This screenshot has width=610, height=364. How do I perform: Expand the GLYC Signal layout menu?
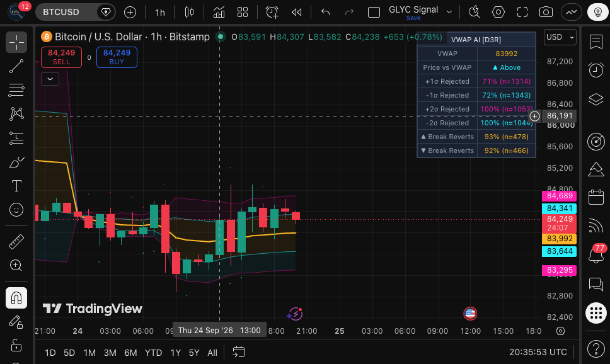click(449, 12)
